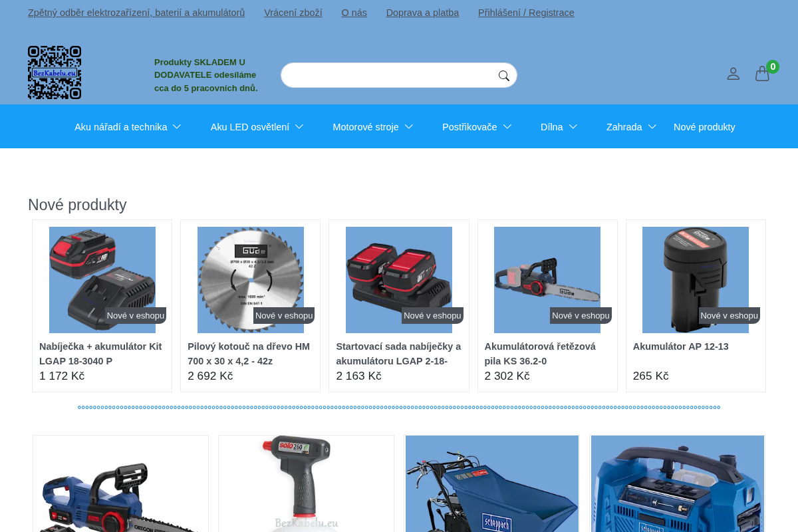Image resolution: width=798 pixels, height=532 pixels.
Task: Open the Postřikovače menu
Action: pyautogui.click(x=469, y=127)
